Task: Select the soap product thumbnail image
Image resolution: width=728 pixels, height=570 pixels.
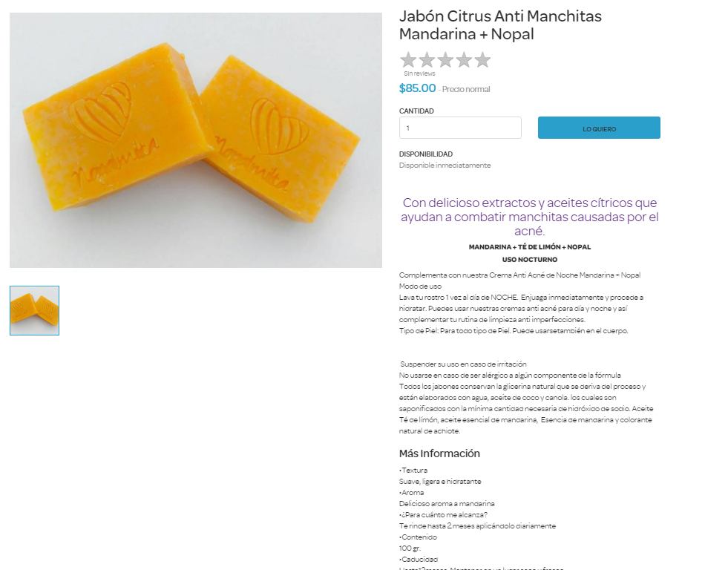Action: pos(34,310)
